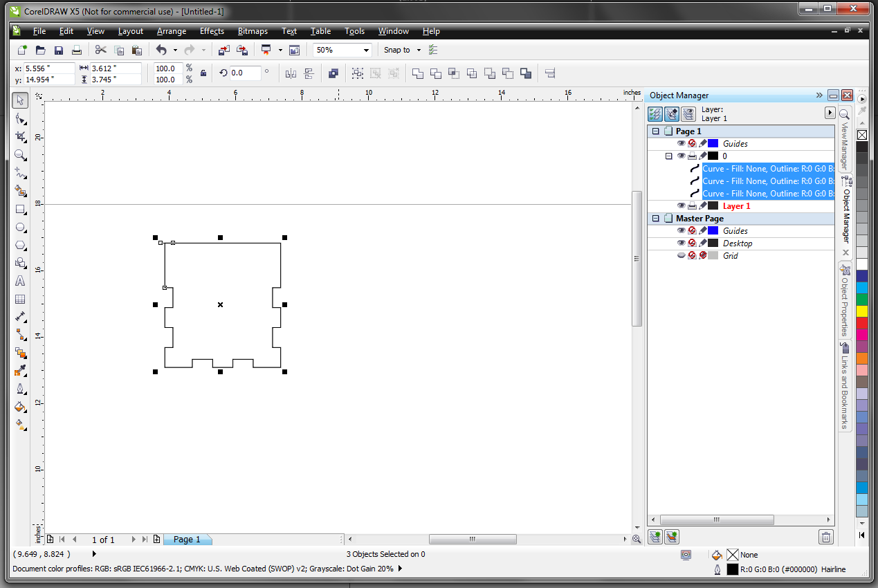
Task: Collapse the Master Page tree entry
Action: [655, 218]
